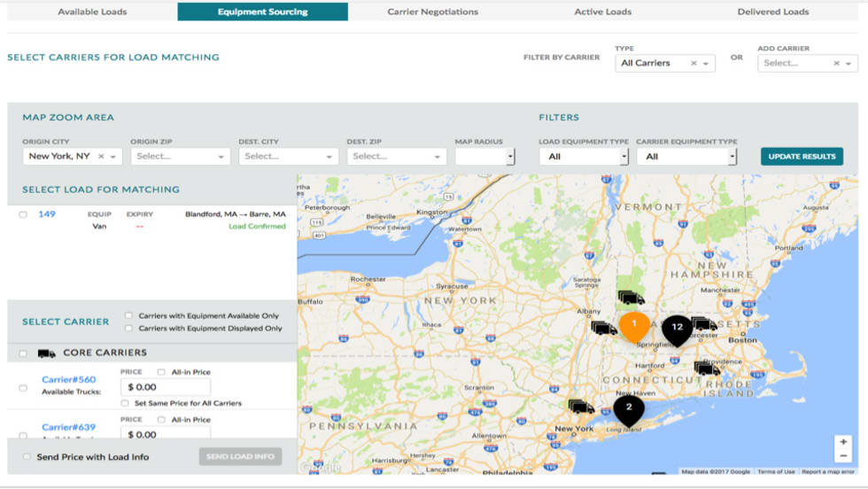The image size is (868, 489).
Task: Click the truck icon near Providence
Action: (707, 368)
